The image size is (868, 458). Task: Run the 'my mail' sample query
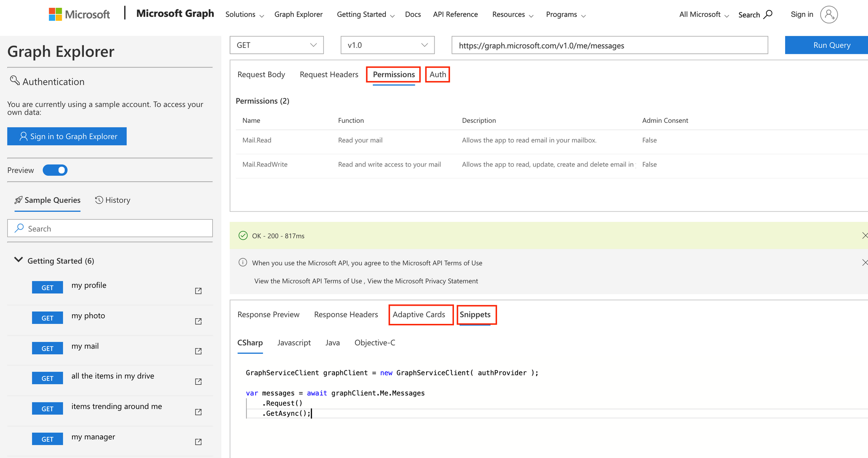pos(85,346)
